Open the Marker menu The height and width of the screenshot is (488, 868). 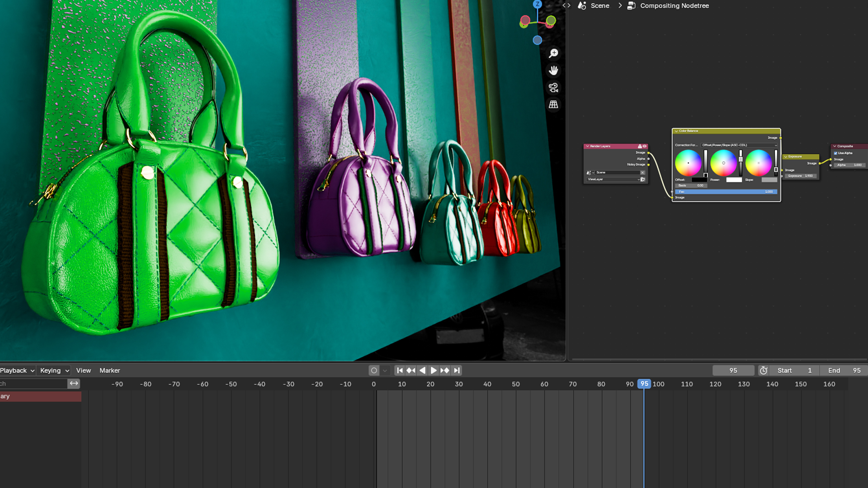tap(109, 371)
